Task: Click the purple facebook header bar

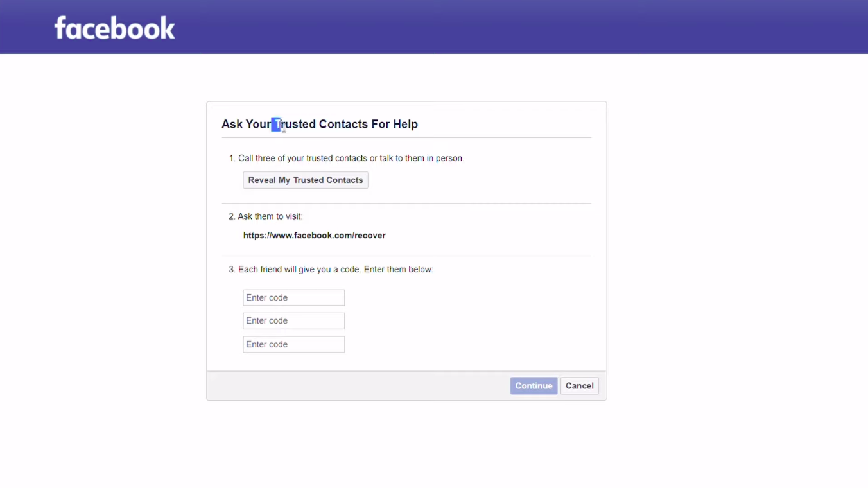Action: pos(449,26)
